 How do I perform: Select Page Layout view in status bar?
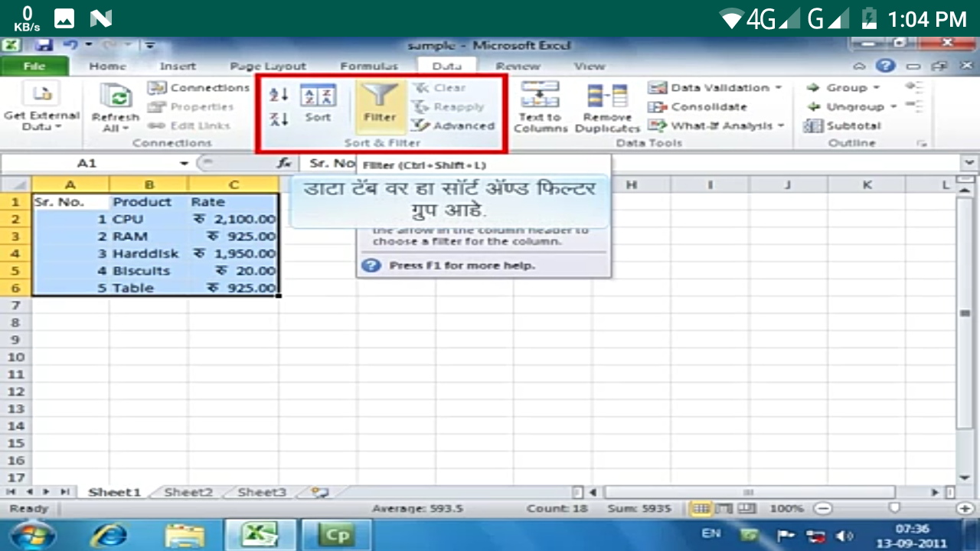tap(724, 509)
